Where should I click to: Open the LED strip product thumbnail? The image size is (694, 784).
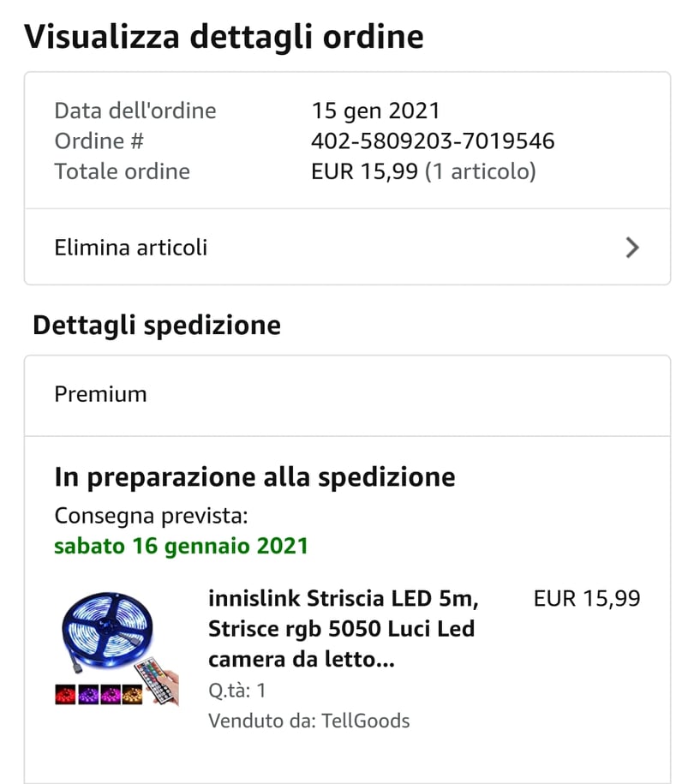pos(117,649)
